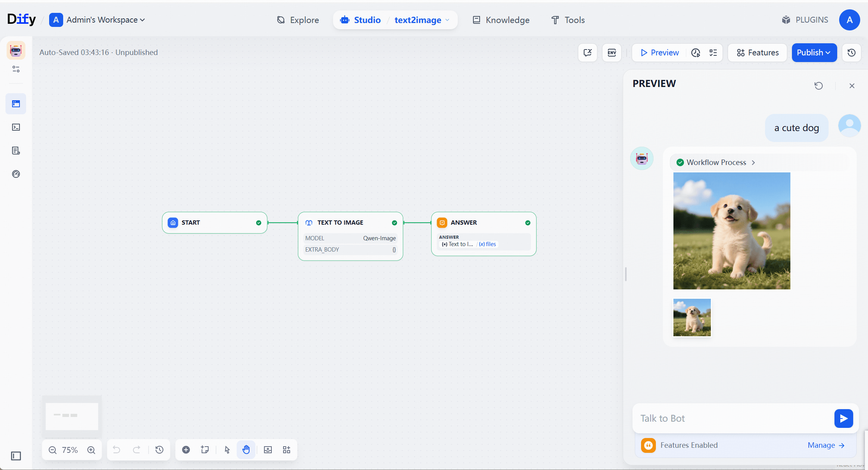Switch to hand mode
Screen dimensions: 868x470
246,450
